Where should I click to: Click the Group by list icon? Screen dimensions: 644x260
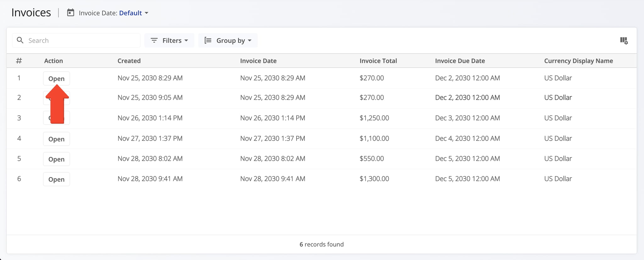208,40
